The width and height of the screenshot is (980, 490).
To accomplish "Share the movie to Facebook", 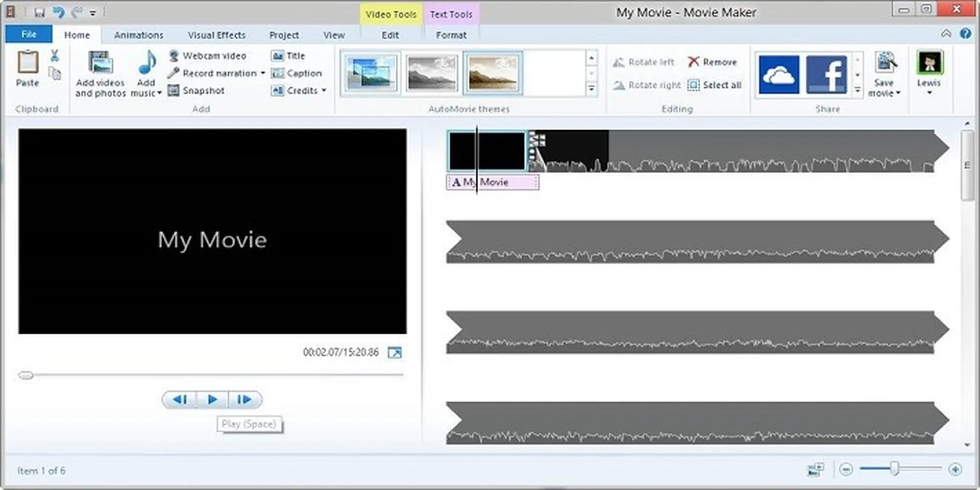I will [826, 75].
